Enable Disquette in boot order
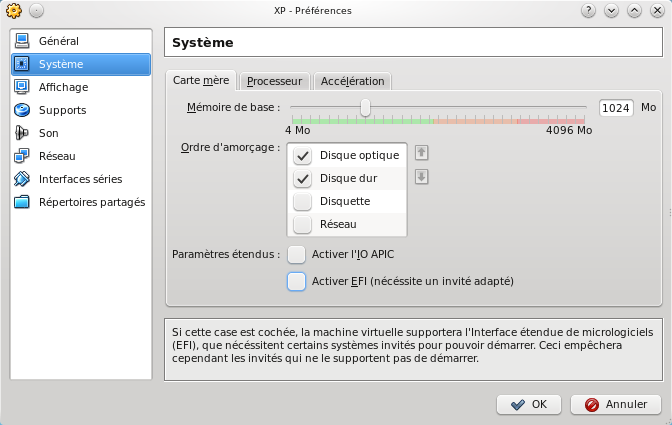The height and width of the screenshot is (425, 672). point(303,201)
